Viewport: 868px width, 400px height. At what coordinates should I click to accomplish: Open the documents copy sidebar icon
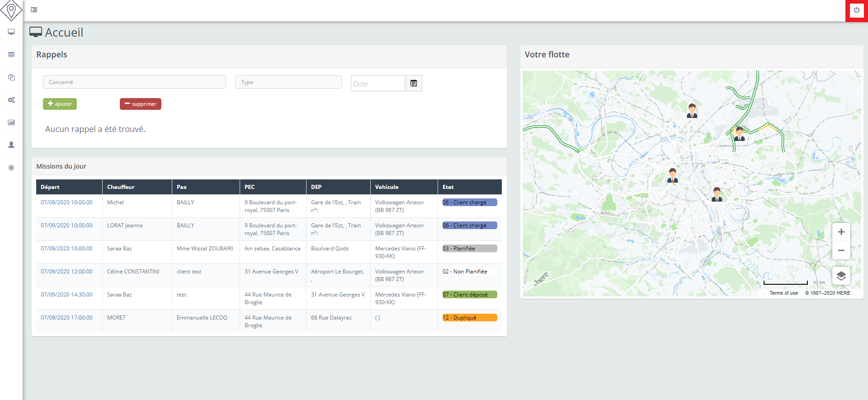[11, 77]
